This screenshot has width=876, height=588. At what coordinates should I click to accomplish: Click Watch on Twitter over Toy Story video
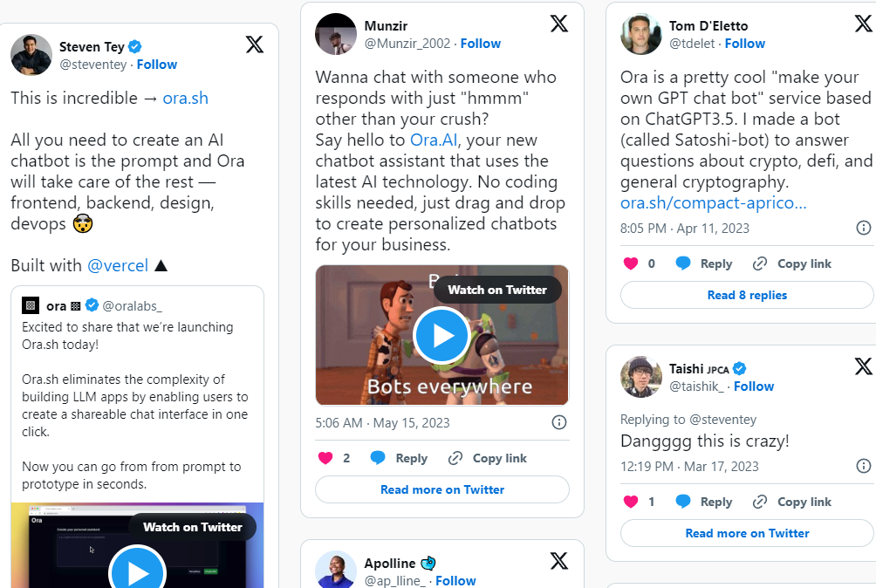[497, 290]
